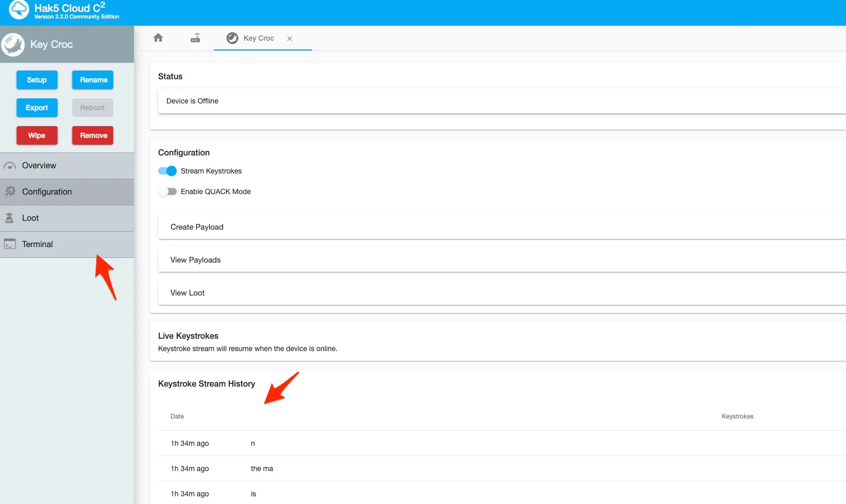Open Loot in the sidebar
846x504 pixels.
[67, 218]
